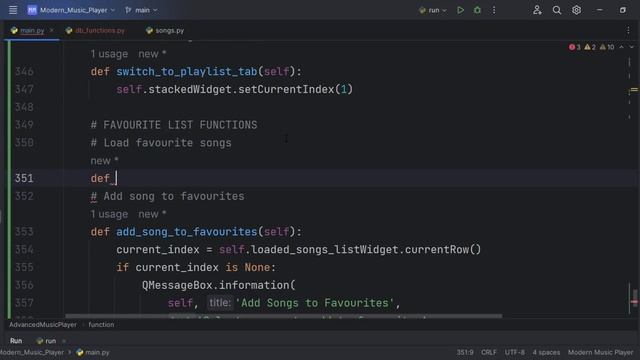This screenshot has width=640, height=360.
Task: Click AdvancedMusicPlayer breadcrumb
Action: pos(43,325)
